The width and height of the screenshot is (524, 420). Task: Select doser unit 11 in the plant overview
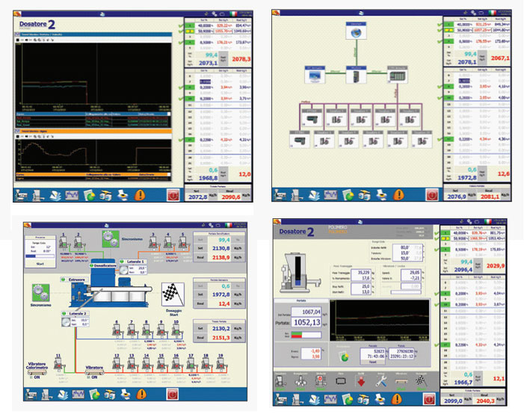pyautogui.click(x=58, y=362)
